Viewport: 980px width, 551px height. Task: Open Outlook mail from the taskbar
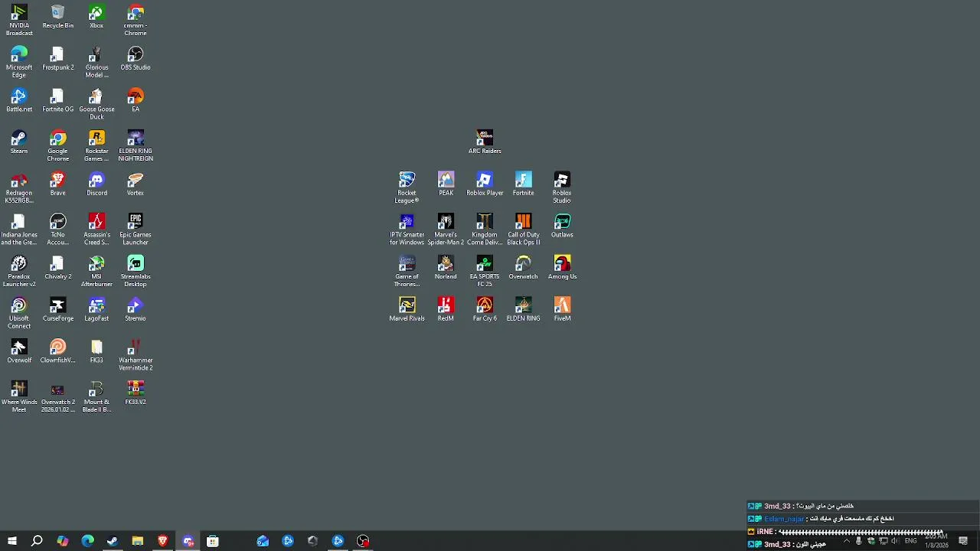tap(263, 541)
